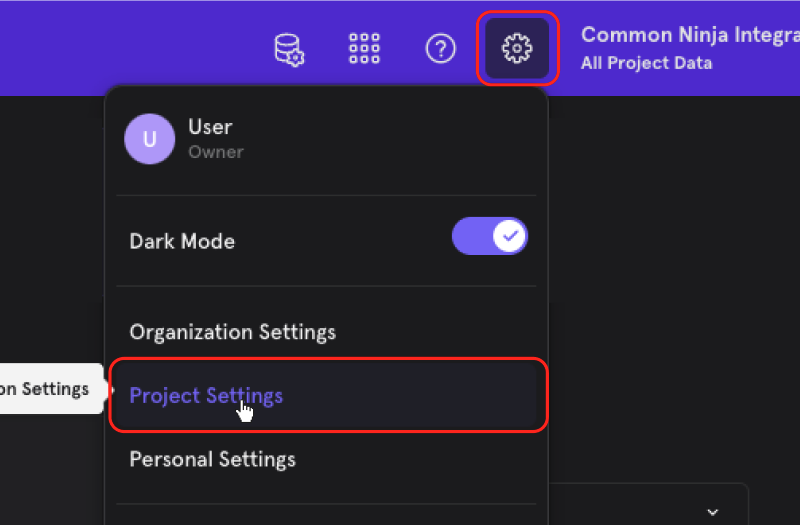This screenshot has height=525, width=800.
Task: Close the settings gear menu
Action: 517,48
